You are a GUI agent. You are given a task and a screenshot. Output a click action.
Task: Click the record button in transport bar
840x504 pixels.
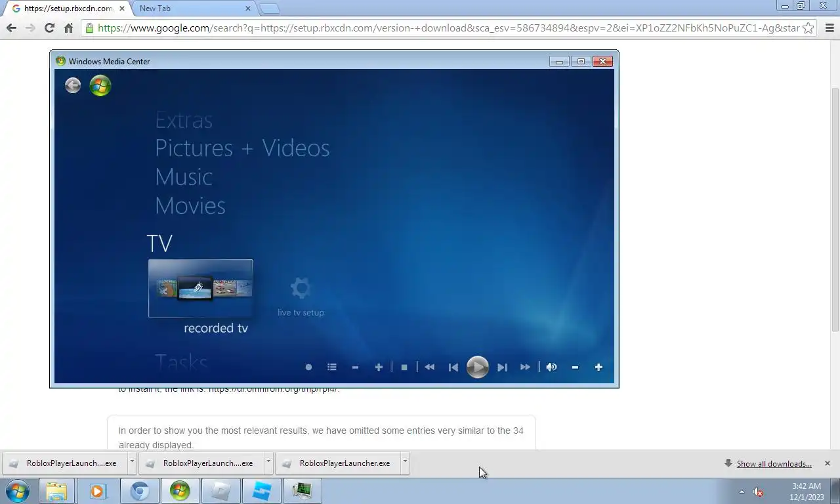coord(308,367)
